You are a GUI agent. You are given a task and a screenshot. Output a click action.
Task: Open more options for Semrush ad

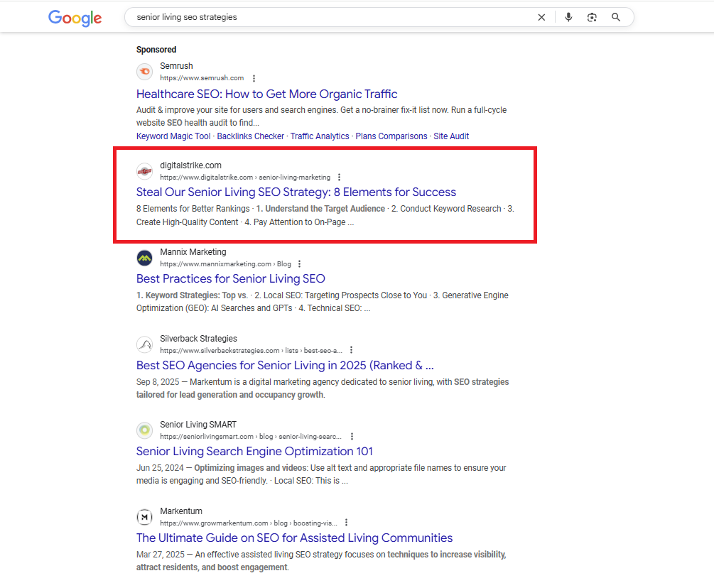(x=254, y=79)
